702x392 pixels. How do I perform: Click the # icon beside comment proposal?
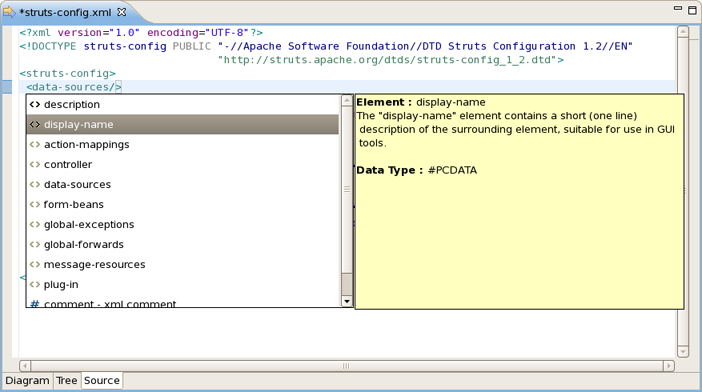[x=34, y=304]
